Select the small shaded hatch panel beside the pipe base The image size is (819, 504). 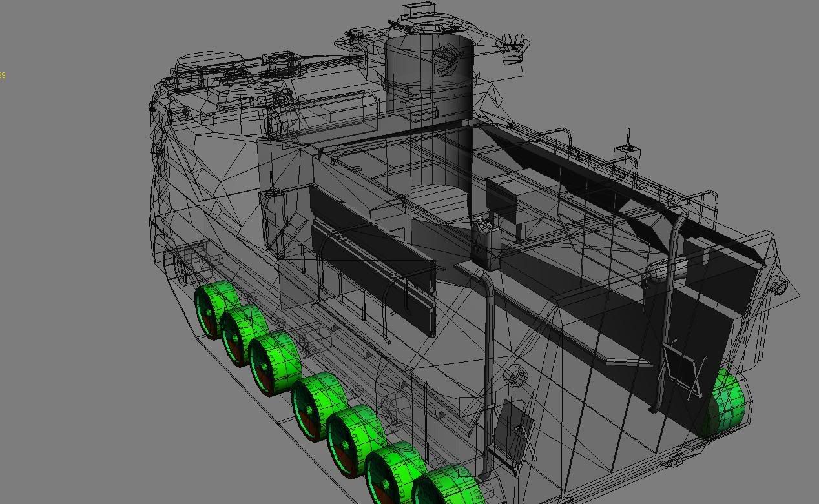513,429
